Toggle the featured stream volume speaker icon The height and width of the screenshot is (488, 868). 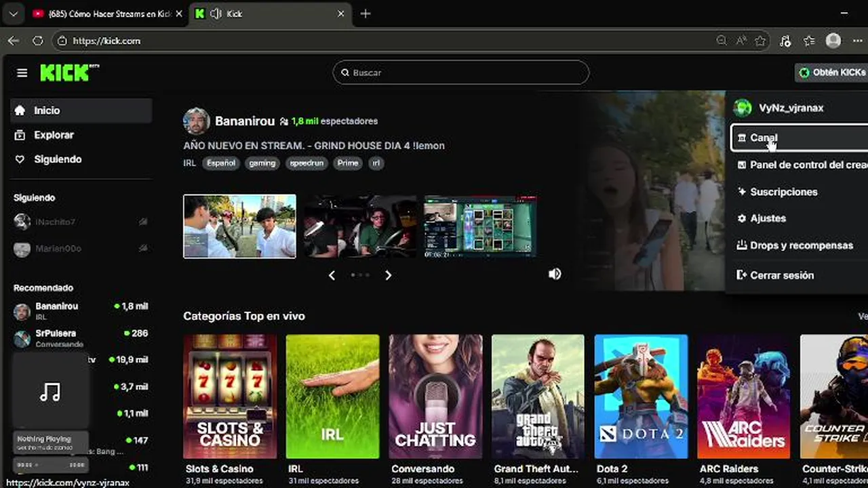tap(555, 274)
